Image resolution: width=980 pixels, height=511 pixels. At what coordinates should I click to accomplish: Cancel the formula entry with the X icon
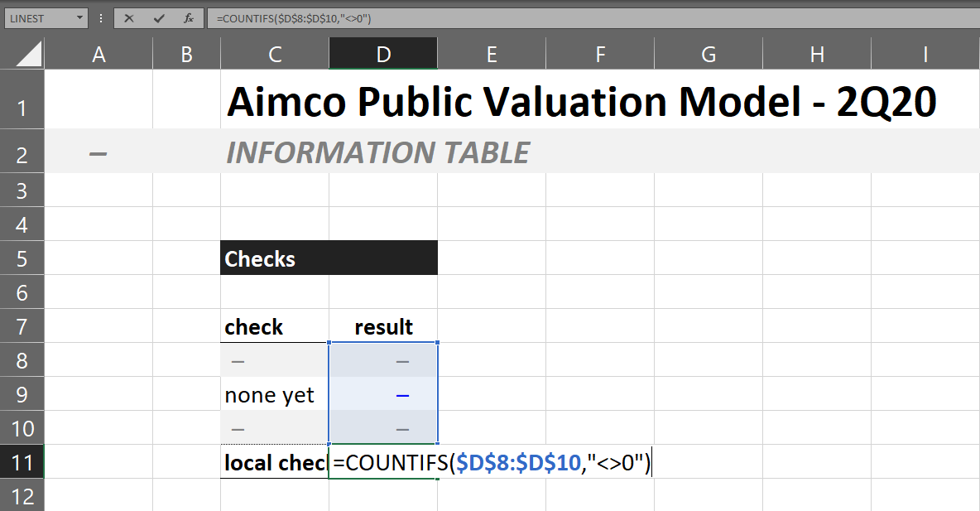click(x=129, y=19)
